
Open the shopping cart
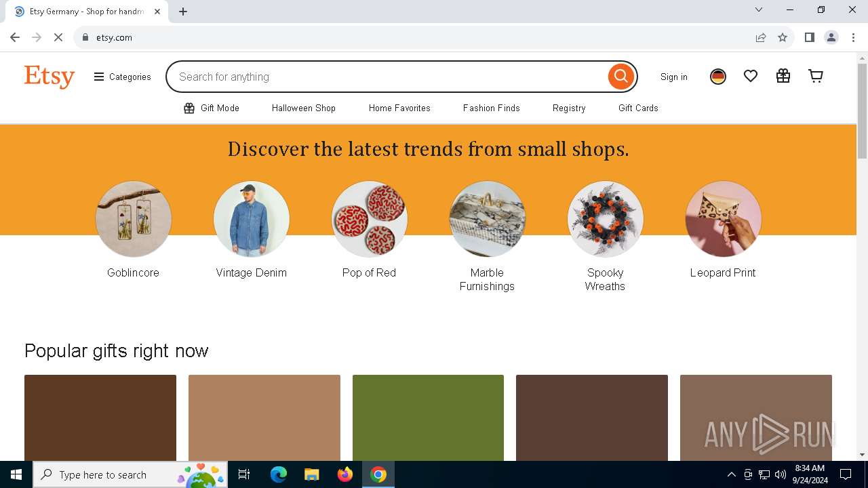(x=816, y=77)
